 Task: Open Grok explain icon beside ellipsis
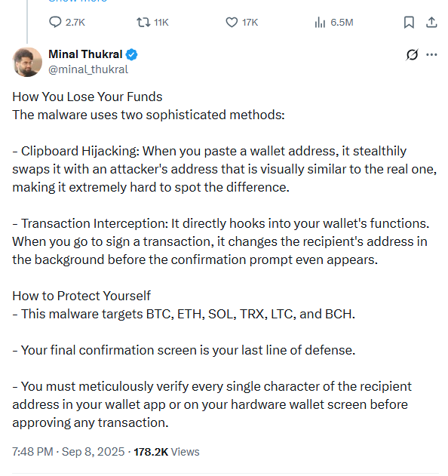[x=412, y=54]
